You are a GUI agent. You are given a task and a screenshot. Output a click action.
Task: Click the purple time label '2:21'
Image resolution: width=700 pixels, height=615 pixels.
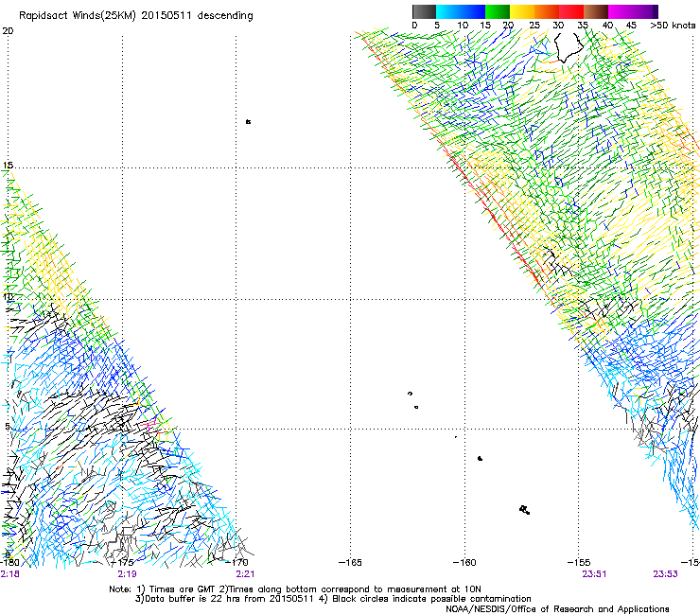coord(245,574)
